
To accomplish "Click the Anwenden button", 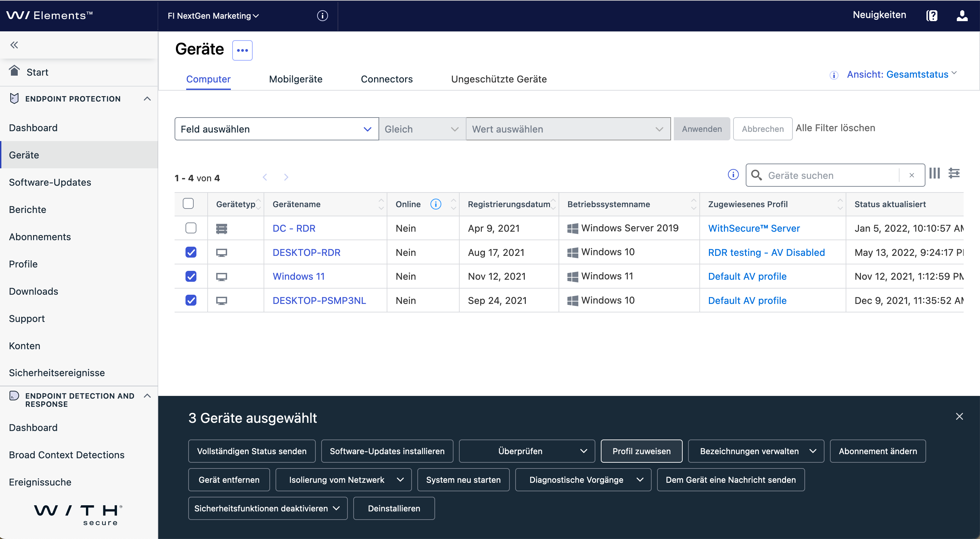I will 701,129.
